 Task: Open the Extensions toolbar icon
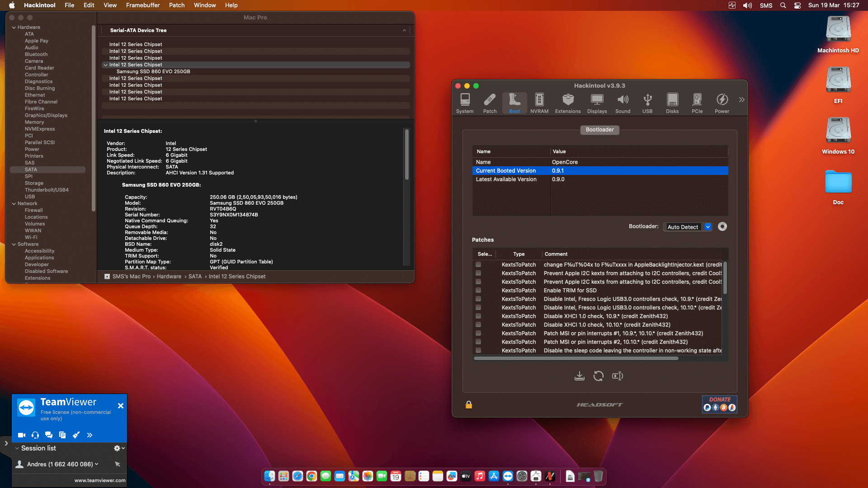pyautogui.click(x=568, y=103)
